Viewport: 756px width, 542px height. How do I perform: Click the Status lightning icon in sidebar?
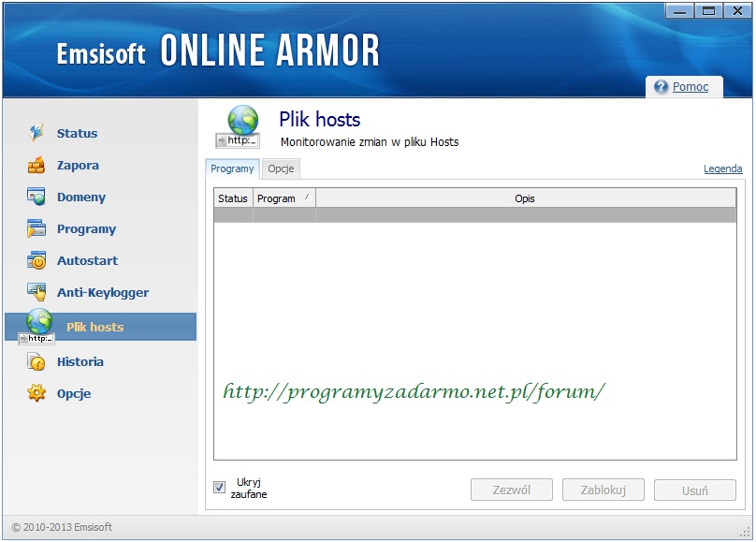(x=36, y=133)
